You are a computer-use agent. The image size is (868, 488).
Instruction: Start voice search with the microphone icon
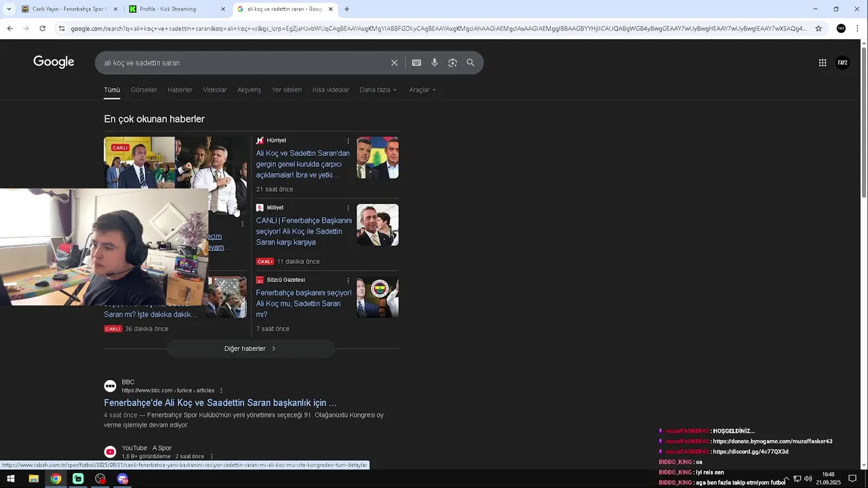(435, 63)
